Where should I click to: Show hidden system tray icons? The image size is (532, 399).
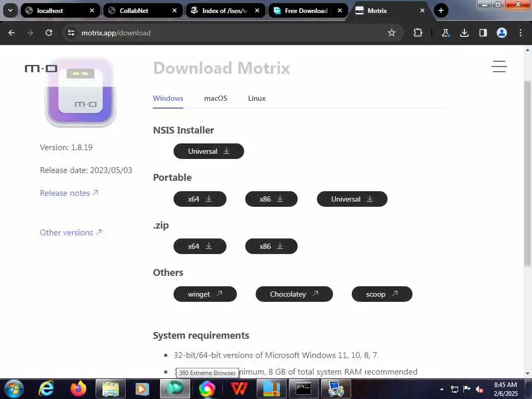coord(442,389)
